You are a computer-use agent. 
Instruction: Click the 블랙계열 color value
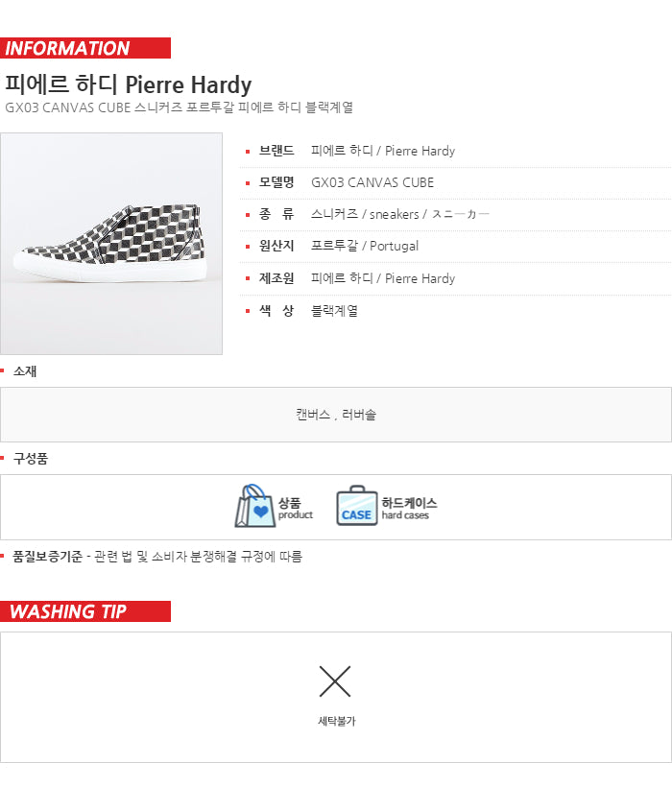pyautogui.click(x=334, y=311)
